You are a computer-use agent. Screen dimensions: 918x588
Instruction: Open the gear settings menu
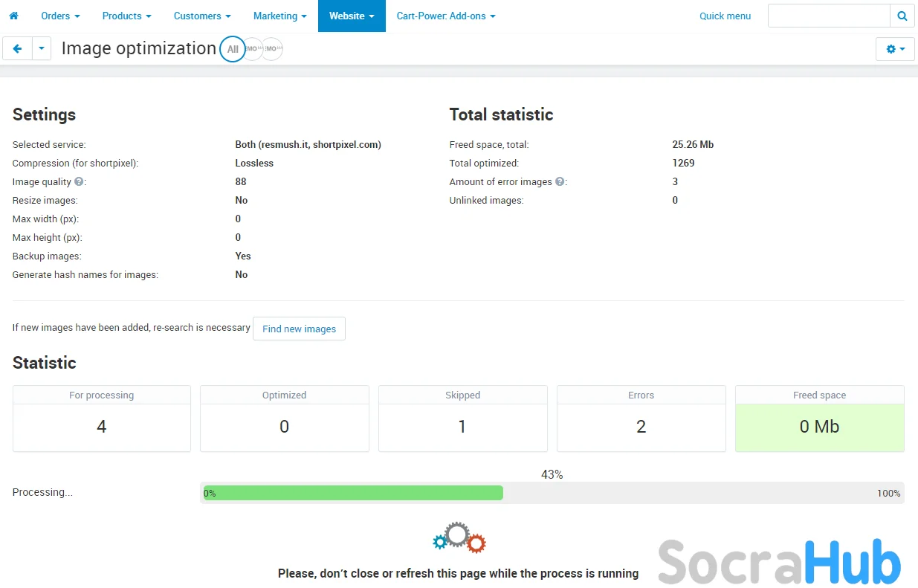tap(895, 49)
